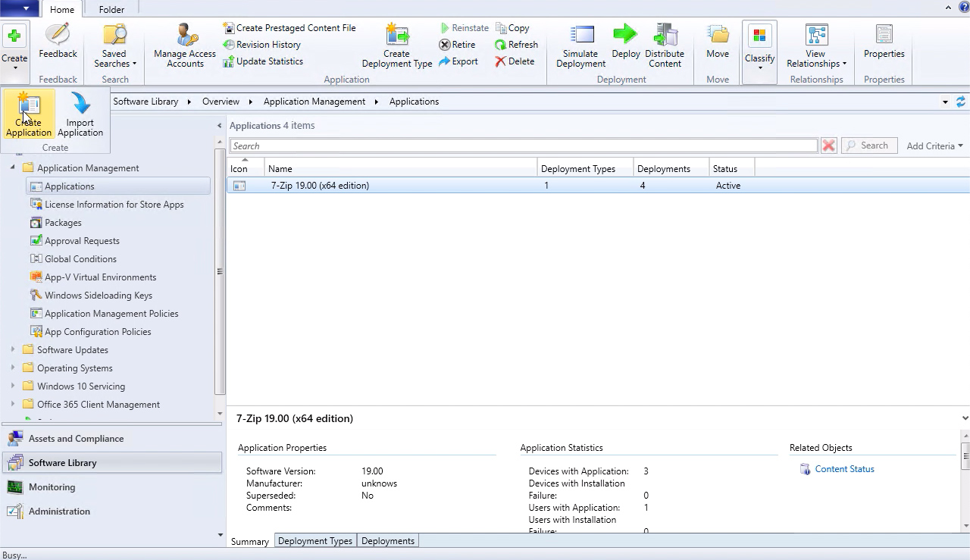Open the Approval Requests node
This screenshot has height=560, width=970.
click(x=74, y=241)
